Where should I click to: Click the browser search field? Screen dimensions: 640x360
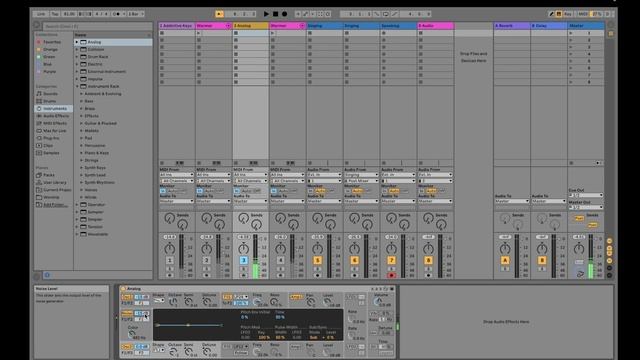pyautogui.click(x=97, y=26)
